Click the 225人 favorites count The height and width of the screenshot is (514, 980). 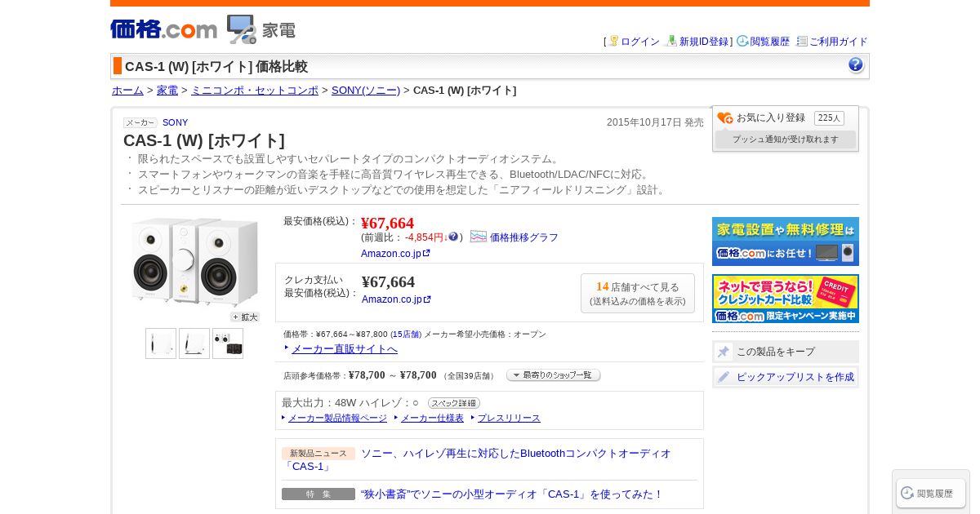829,118
